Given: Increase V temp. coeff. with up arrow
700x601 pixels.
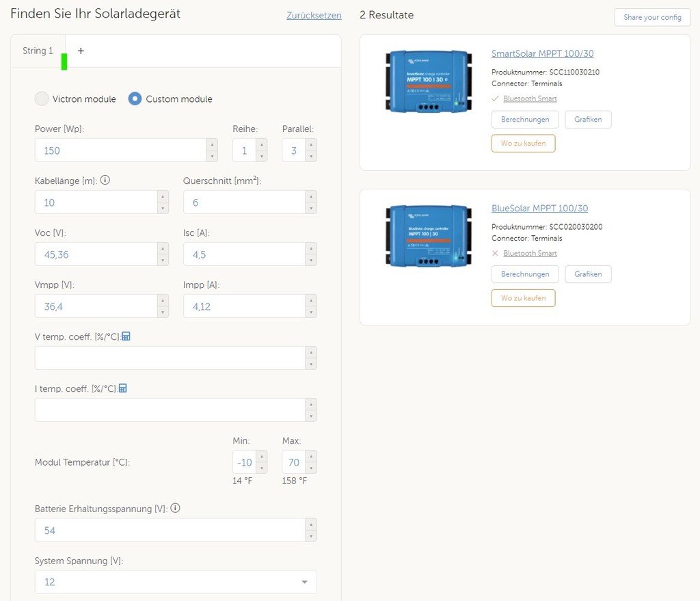Looking at the screenshot, I should pos(311,352).
